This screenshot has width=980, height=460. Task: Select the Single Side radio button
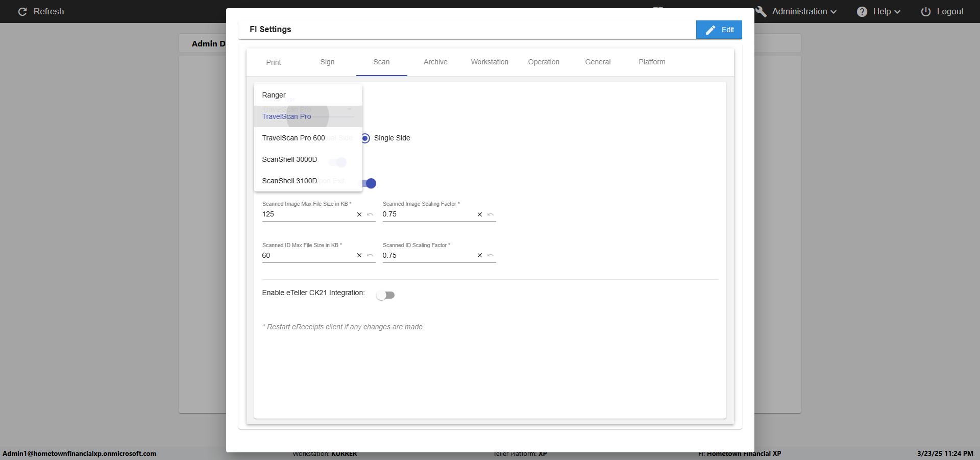coord(365,138)
